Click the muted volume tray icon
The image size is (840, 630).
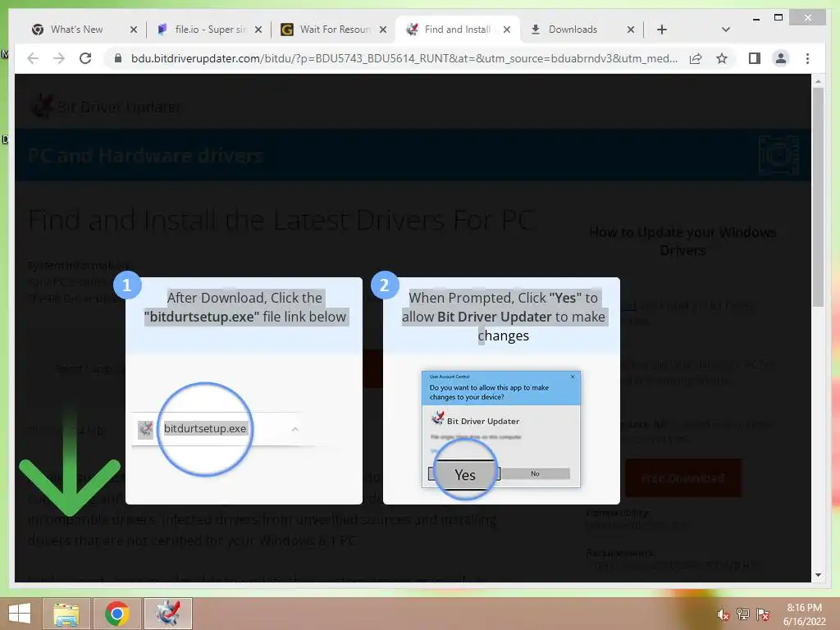click(723, 614)
